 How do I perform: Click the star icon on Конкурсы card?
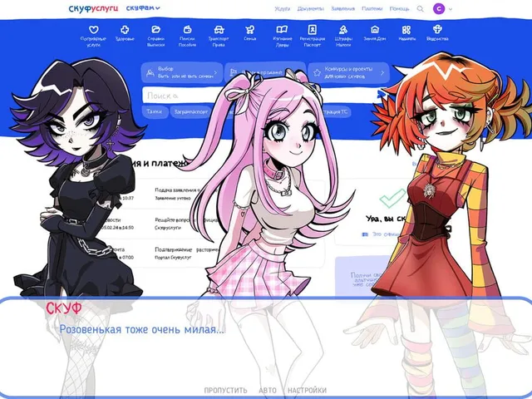317,72
